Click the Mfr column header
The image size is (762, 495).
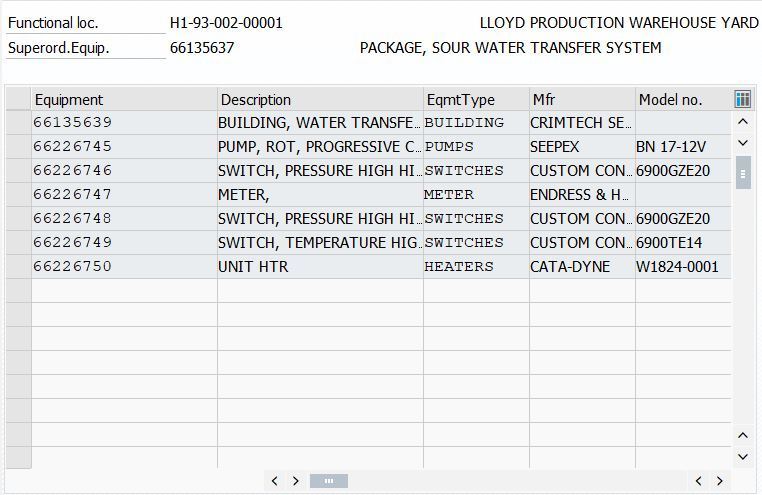pos(582,99)
